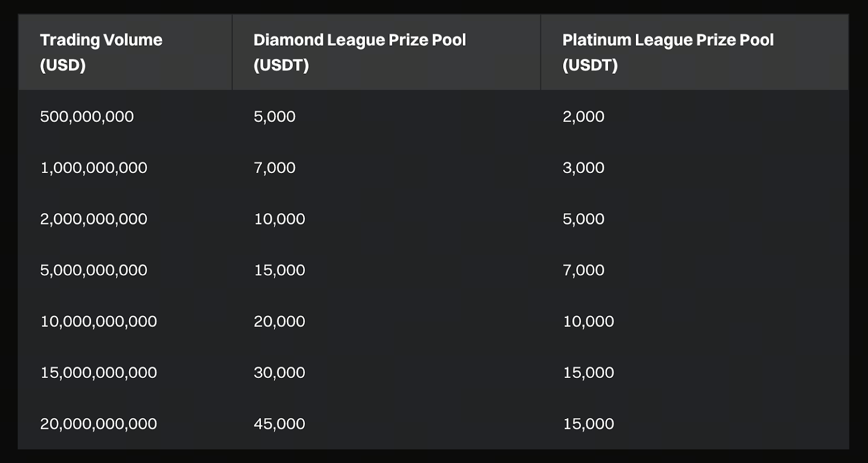Click the 3,000 Platinum League prize value
Image resolution: width=868 pixels, height=463 pixels.
[583, 168]
